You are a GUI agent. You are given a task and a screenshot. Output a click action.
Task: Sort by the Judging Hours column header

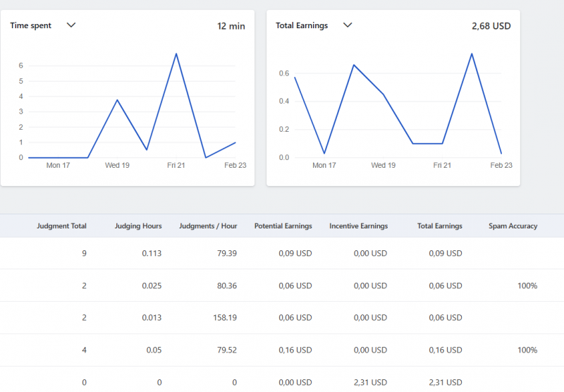138,226
